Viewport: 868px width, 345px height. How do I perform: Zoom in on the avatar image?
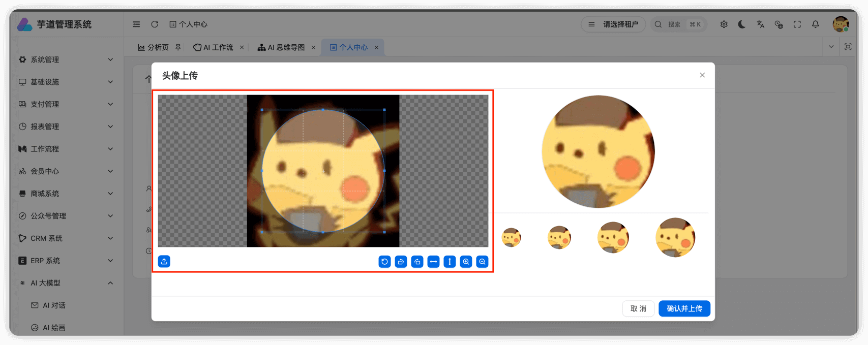tap(466, 262)
